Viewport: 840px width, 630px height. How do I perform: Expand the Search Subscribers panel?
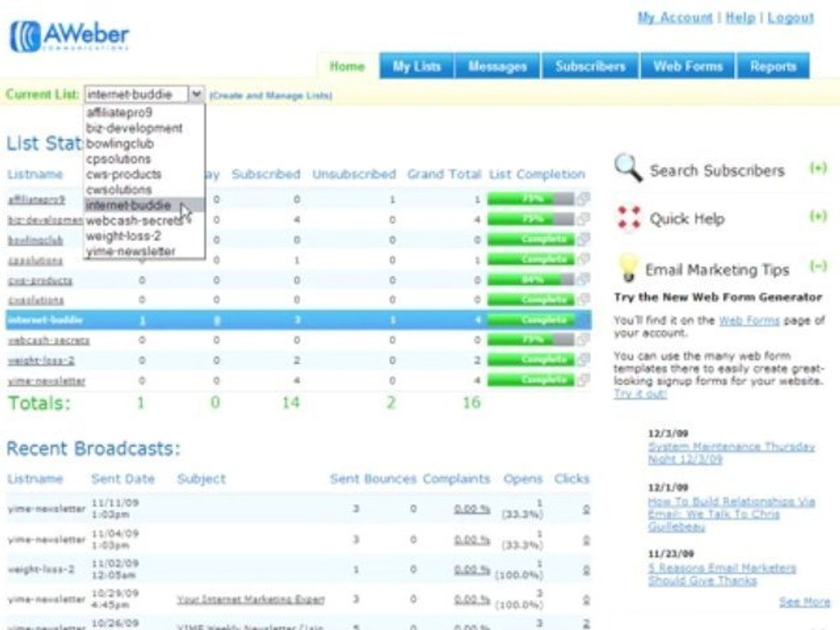(818, 168)
